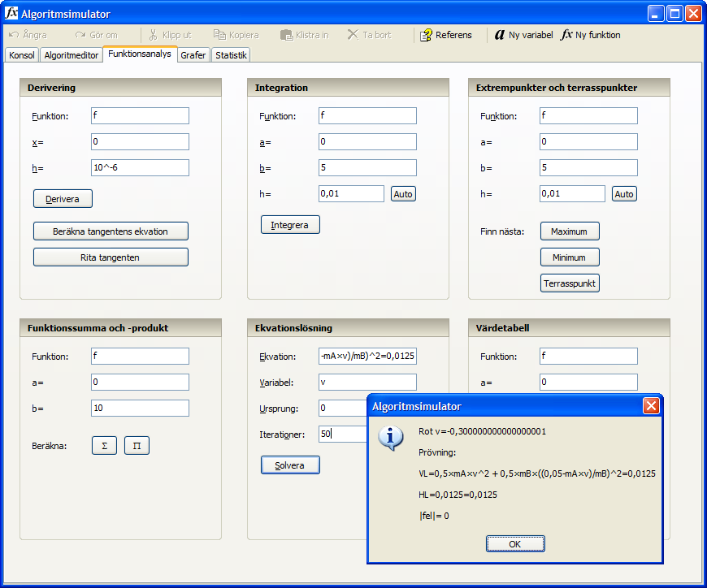
Task: Create a new variable with Ny variabel
Action: coord(524,35)
